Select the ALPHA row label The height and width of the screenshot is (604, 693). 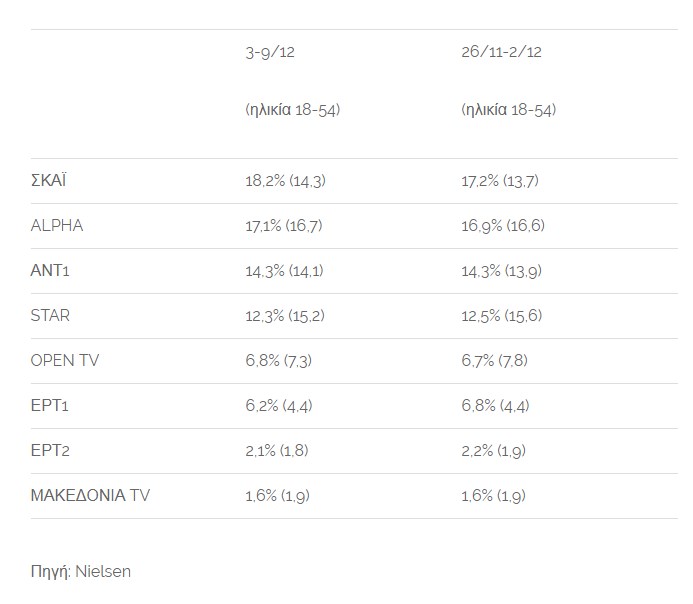coord(57,226)
